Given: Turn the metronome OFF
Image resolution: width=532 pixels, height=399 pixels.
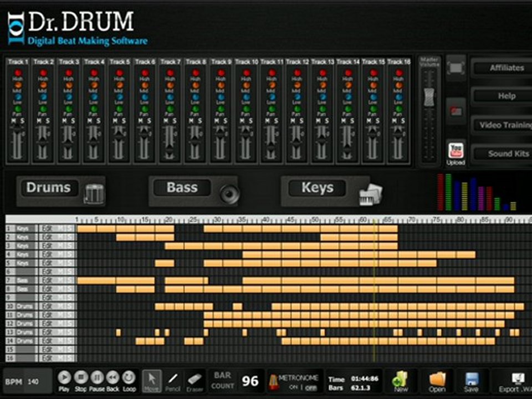Looking at the screenshot, I should tap(310, 387).
